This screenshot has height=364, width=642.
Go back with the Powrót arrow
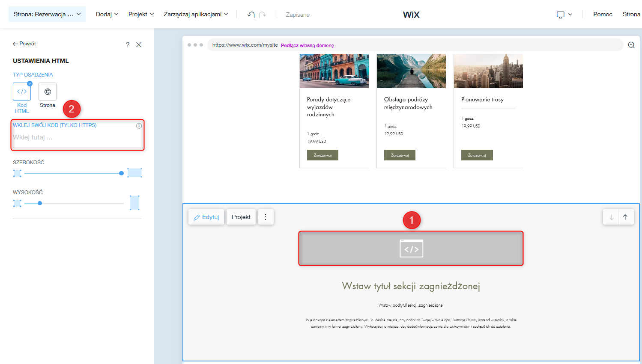click(x=24, y=44)
